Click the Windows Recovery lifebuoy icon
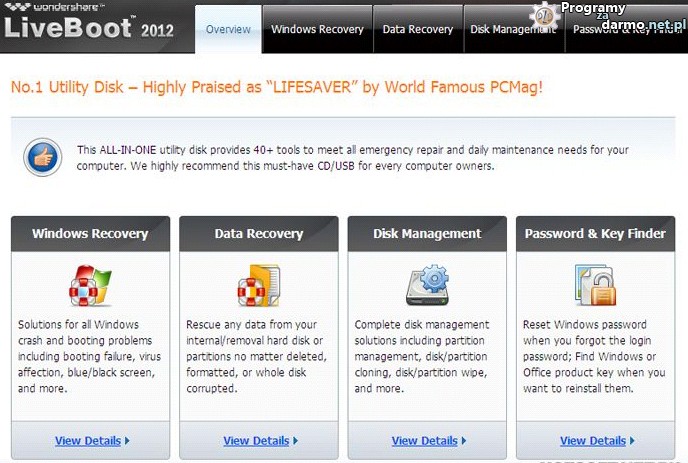688x463 pixels. pos(90,285)
